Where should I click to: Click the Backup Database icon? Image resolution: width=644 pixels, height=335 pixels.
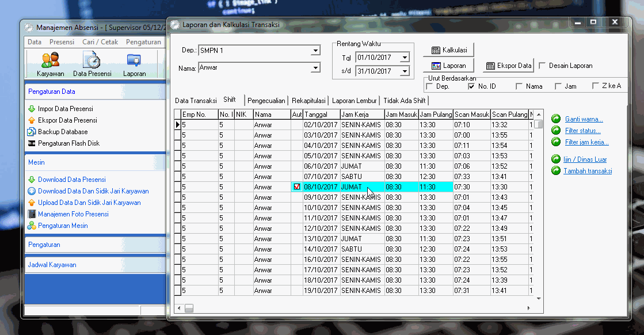tap(32, 132)
